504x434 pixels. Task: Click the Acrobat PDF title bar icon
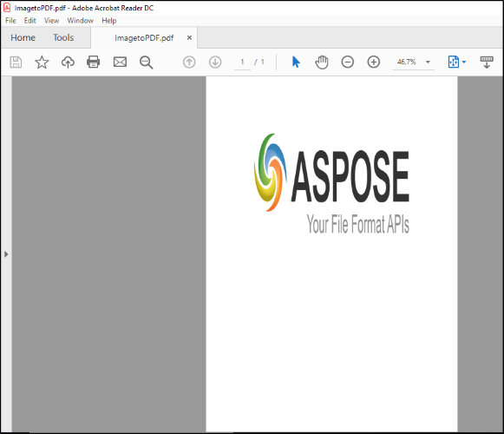pos(7,8)
